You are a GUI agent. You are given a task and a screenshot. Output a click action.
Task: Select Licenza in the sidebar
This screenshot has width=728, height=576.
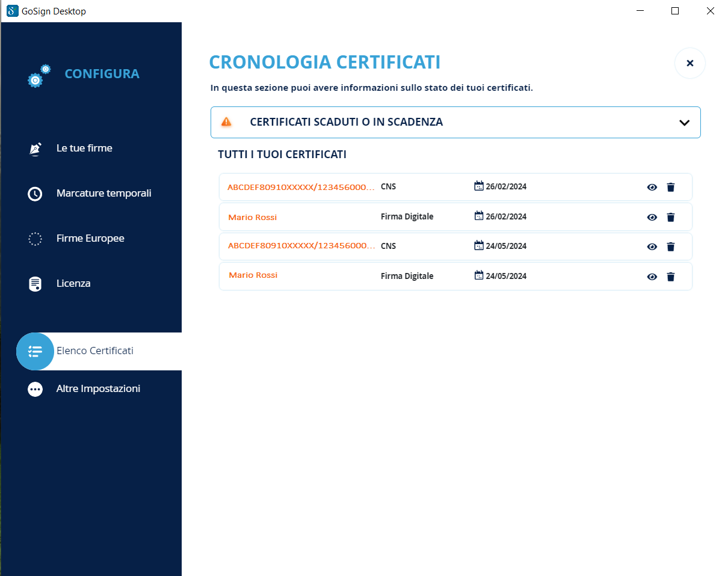tap(73, 284)
